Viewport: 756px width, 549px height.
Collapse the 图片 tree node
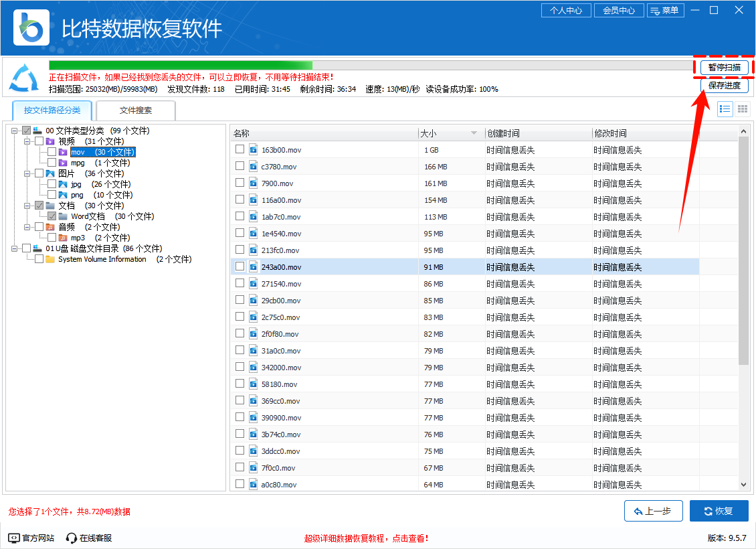[x=27, y=173]
